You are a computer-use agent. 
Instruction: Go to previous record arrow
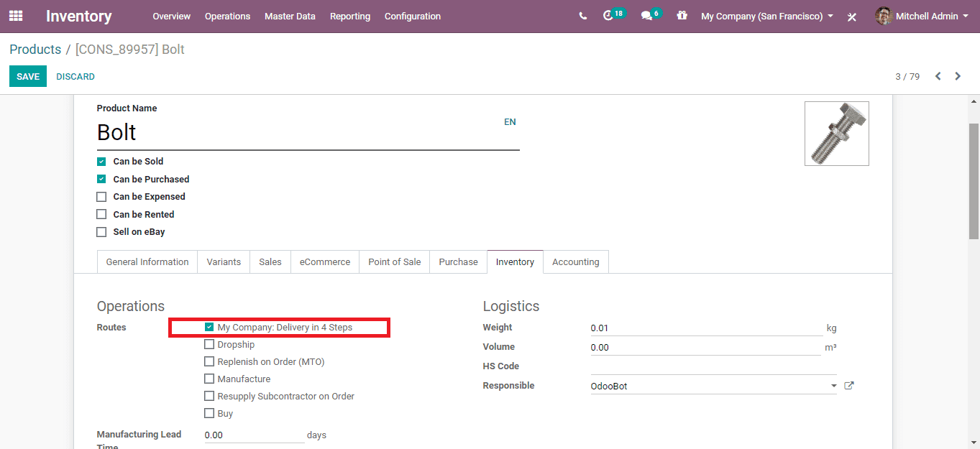[x=938, y=76]
